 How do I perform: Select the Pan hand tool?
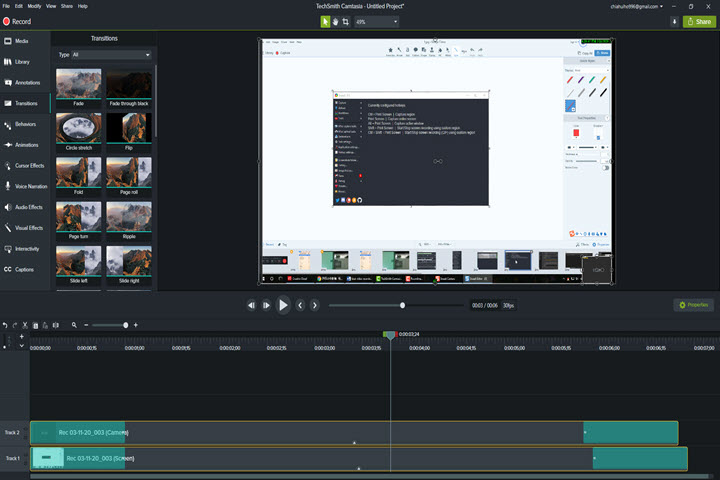[x=335, y=21]
